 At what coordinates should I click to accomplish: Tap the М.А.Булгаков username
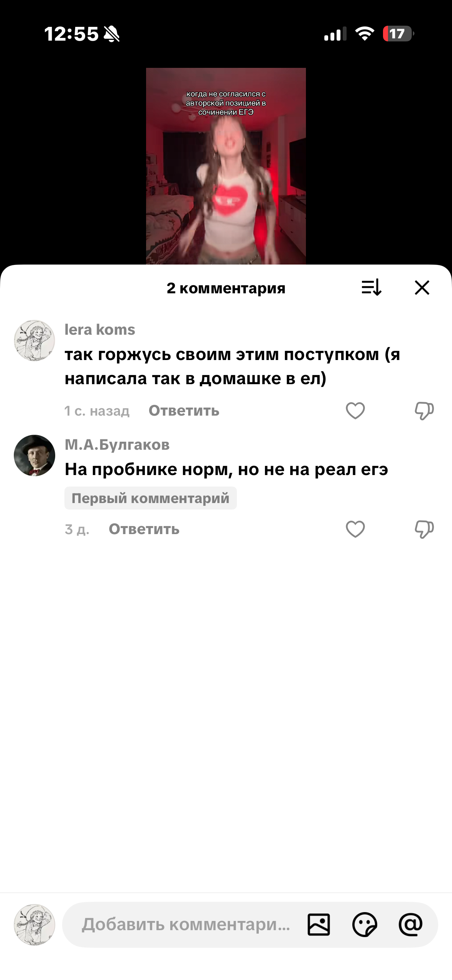point(117,445)
